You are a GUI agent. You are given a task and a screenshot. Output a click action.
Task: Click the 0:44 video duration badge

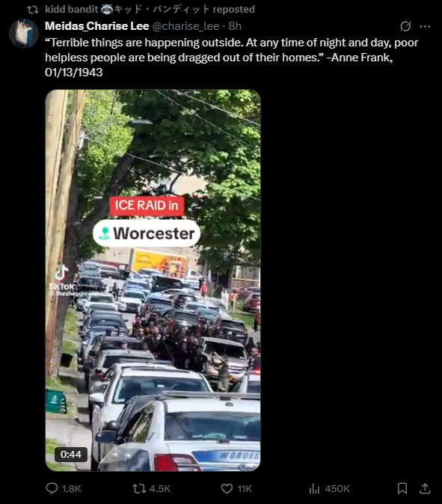coord(71,454)
